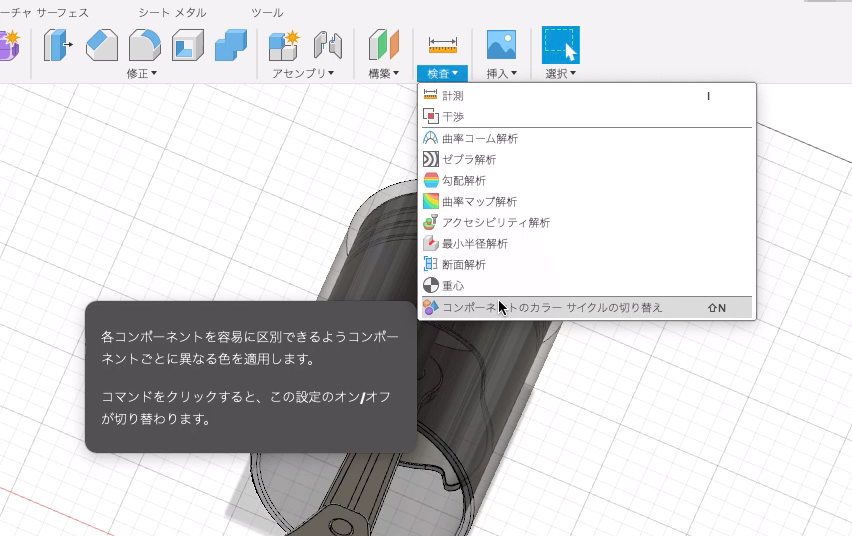Click the Insert image icon

[x=501, y=45]
